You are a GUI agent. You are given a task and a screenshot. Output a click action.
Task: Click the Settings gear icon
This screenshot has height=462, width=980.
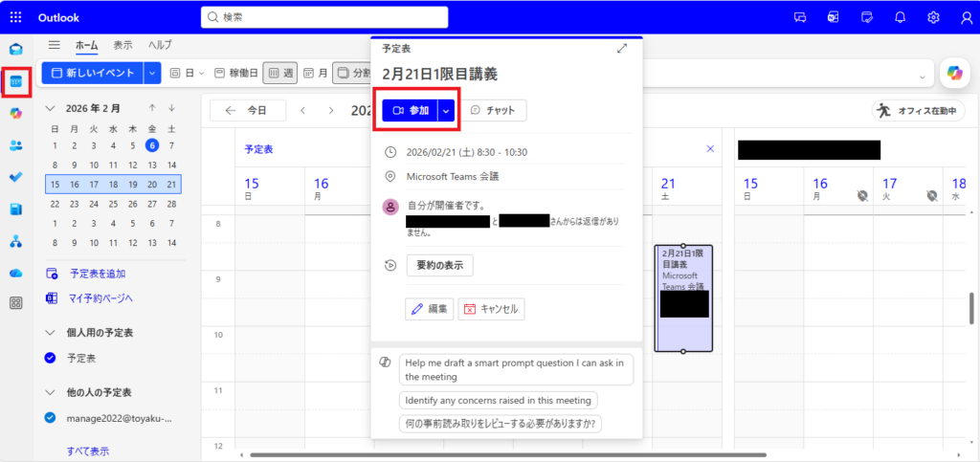[x=933, y=17]
